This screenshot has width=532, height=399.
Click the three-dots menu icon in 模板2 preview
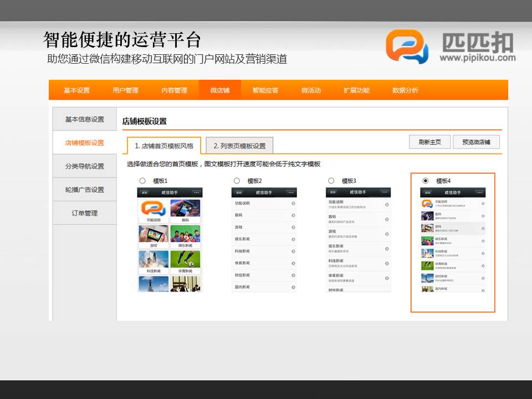(x=290, y=192)
